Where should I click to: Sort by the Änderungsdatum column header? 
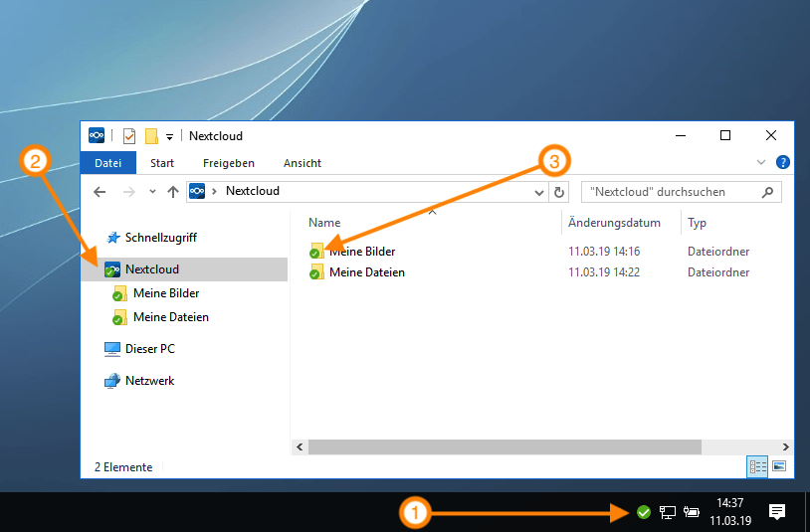pos(614,223)
